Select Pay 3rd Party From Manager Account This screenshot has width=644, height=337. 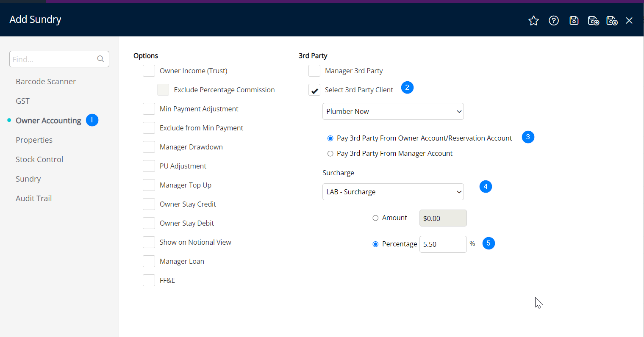tap(330, 154)
